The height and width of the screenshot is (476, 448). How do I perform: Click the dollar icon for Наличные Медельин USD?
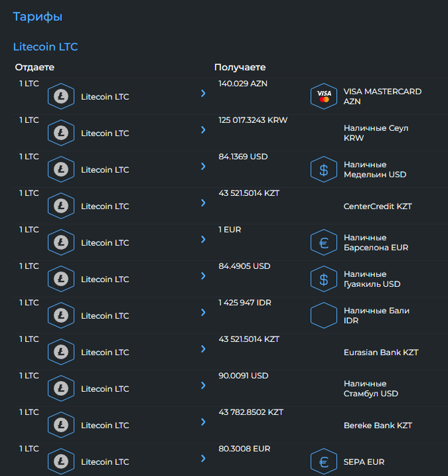[324, 169]
